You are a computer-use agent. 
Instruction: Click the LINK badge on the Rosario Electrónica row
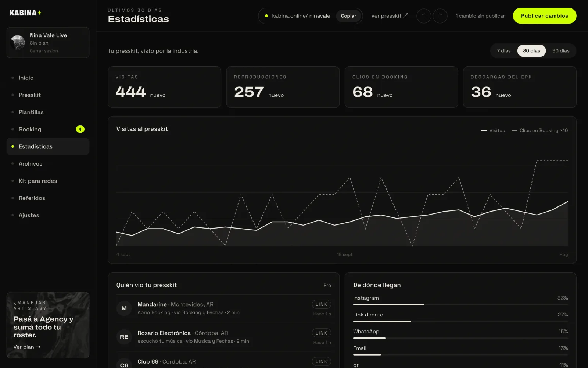[x=321, y=333]
